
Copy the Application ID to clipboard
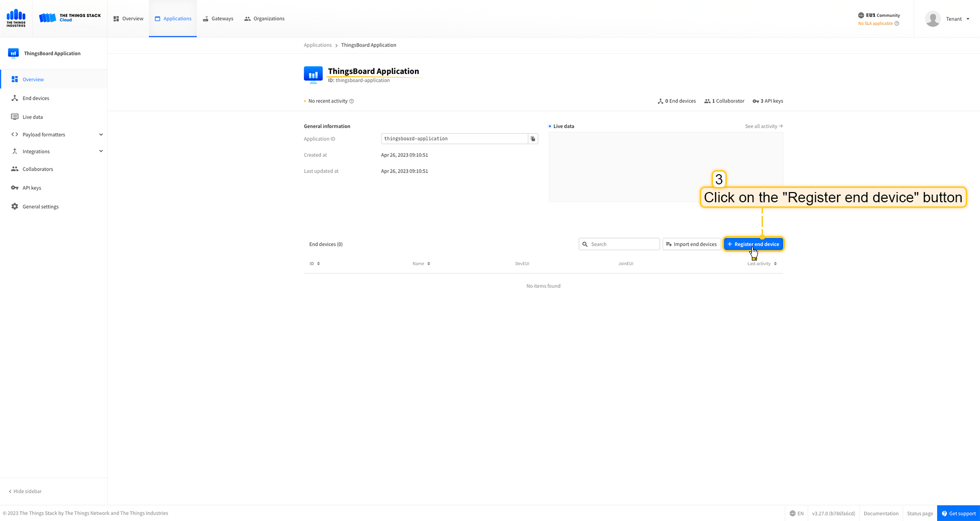[533, 139]
